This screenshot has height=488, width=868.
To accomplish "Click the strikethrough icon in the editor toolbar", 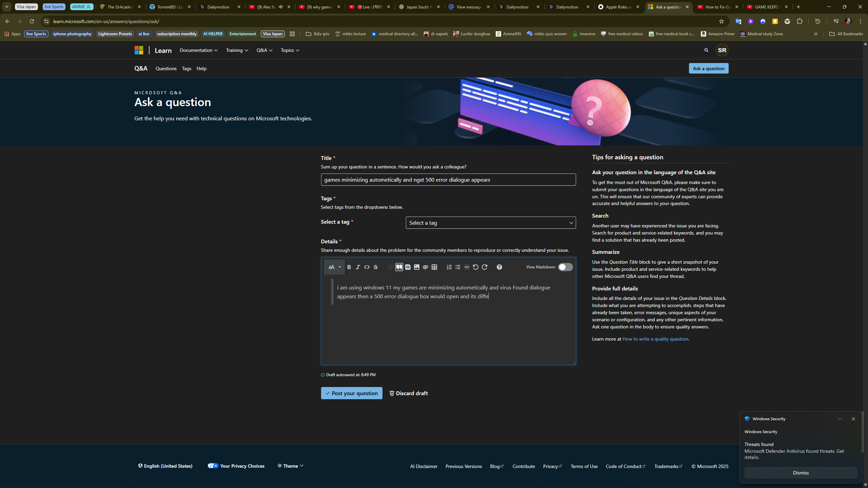I will pos(376,267).
